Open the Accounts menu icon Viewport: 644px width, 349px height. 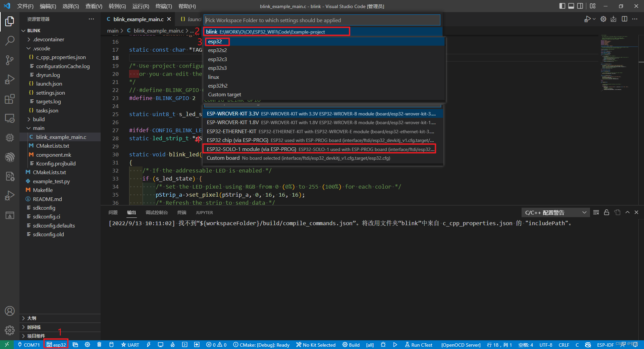tap(10, 311)
